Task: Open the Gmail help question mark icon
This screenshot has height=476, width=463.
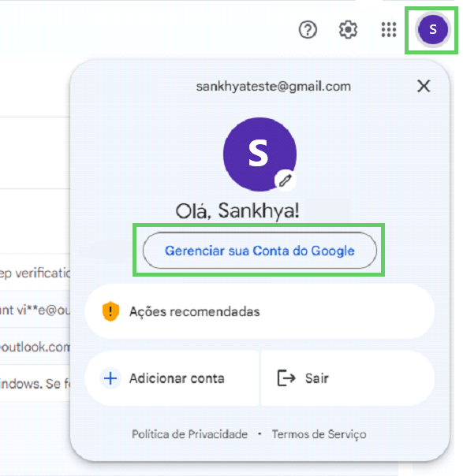Action: pyautogui.click(x=308, y=30)
